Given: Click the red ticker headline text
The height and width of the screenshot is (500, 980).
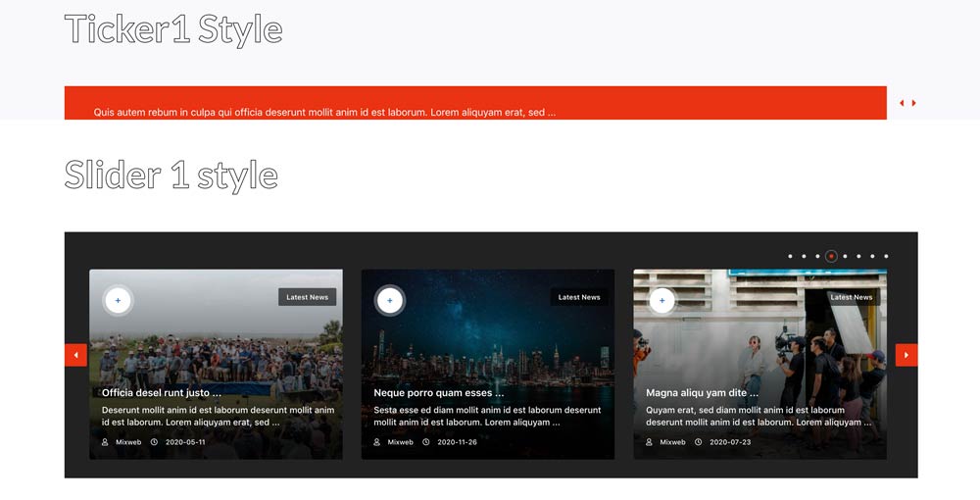Looking at the screenshot, I should [324, 113].
